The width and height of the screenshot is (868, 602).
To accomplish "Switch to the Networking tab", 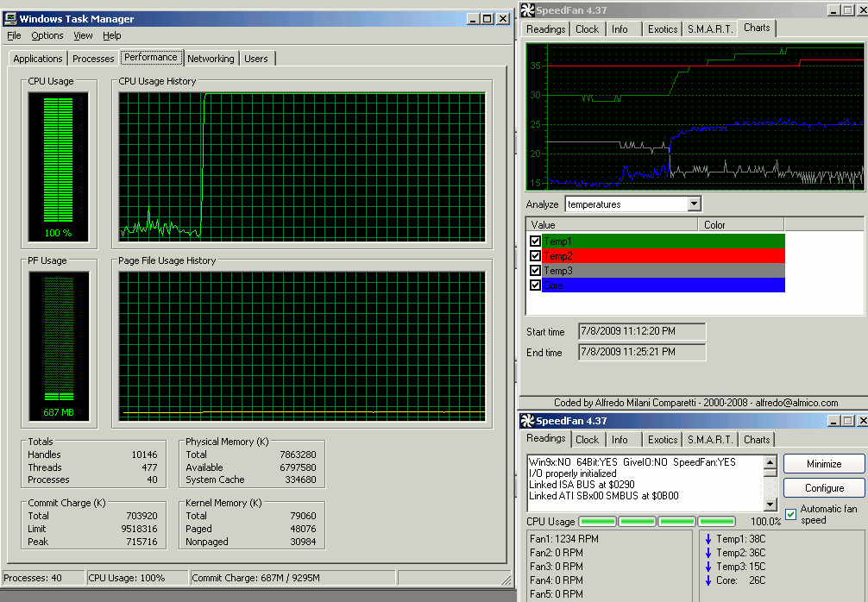I will (x=211, y=59).
